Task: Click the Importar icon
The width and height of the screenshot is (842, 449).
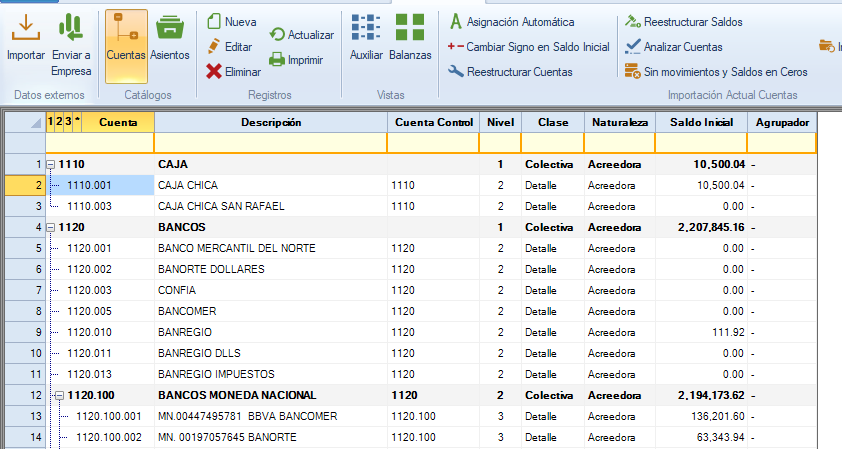Action: click(x=25, y=29)
